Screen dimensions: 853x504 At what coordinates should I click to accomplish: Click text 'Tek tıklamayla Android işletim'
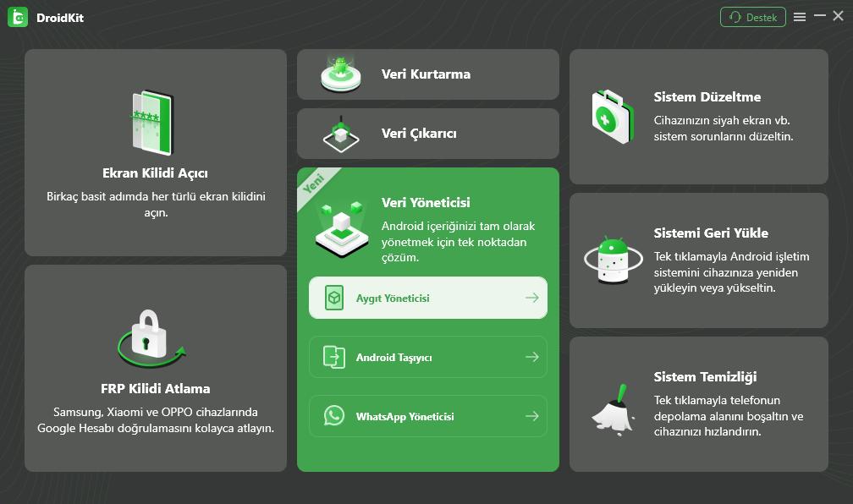click(x=731, y=256)
